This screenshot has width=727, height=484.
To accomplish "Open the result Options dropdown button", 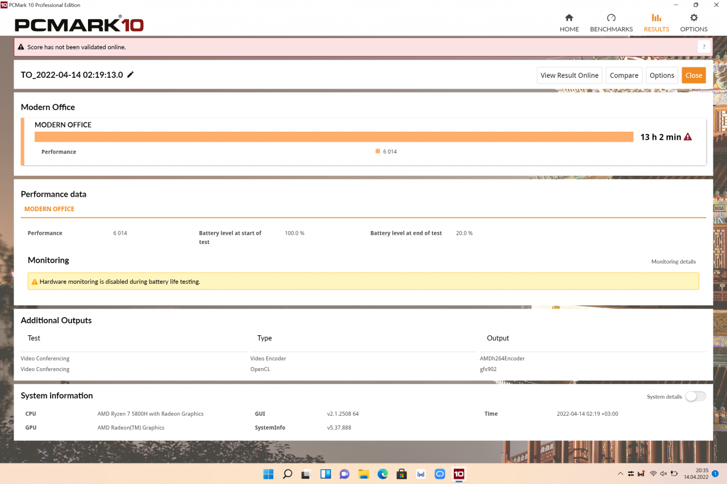I will coord(662,75).
